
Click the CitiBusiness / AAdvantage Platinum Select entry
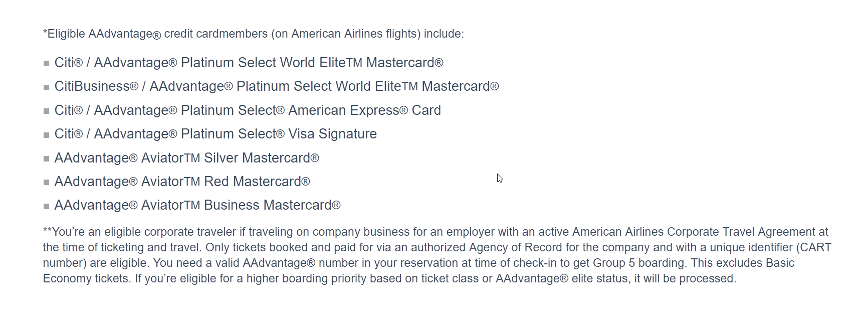pos(276,86)
